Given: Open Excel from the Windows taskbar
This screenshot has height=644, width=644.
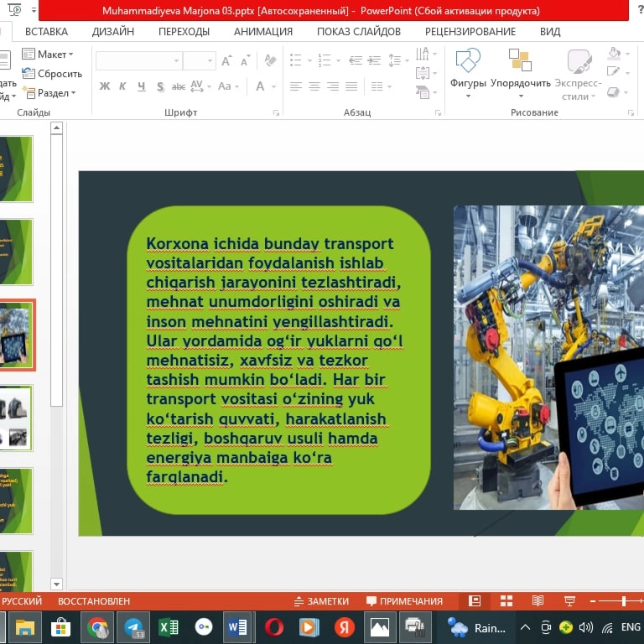Looking at the screenshot, I should tap(169, 627).
